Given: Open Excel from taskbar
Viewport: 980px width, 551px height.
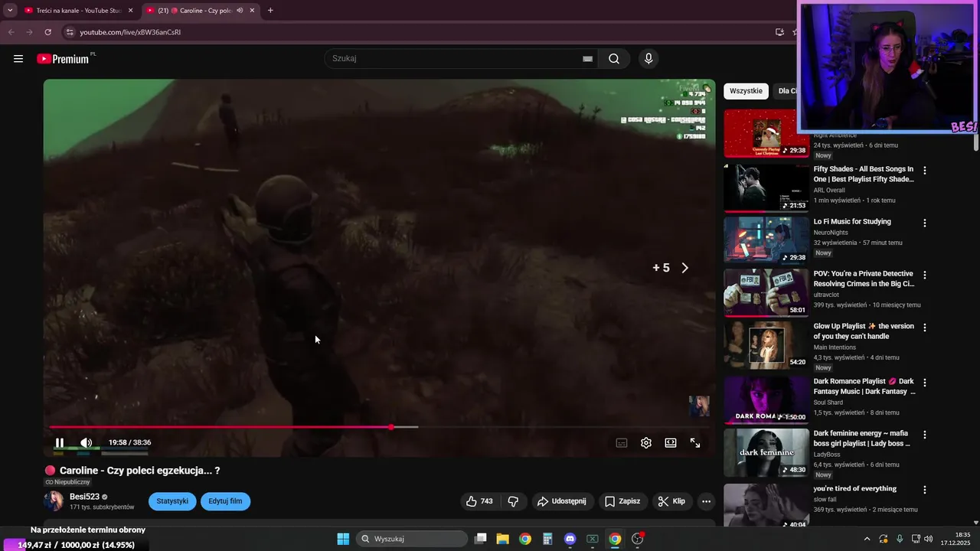Looking at the screenshot, I should [592, 539].
